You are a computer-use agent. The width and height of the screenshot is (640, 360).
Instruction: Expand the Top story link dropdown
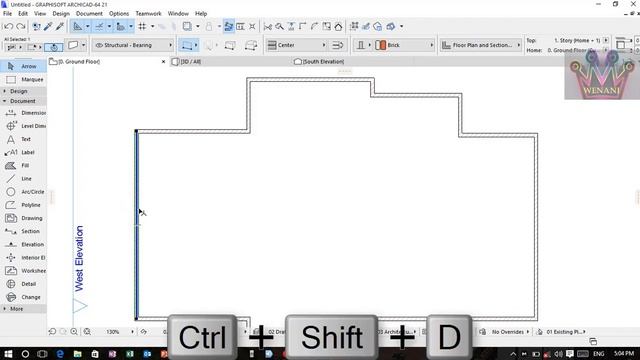point(606,40)
